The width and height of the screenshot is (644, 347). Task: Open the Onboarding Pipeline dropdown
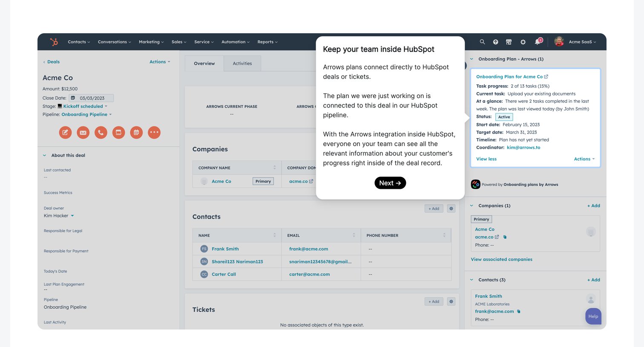(86, 115)
